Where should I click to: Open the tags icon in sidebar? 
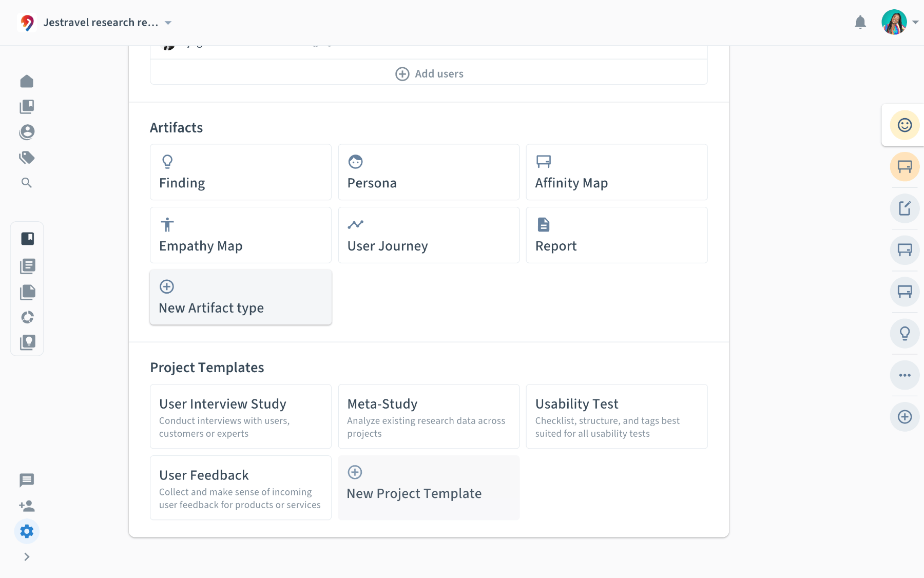coord(27,158)
